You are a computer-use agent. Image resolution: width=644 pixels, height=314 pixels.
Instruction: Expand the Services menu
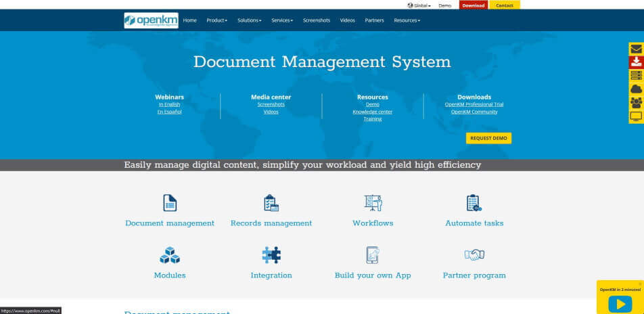(282, 20)
